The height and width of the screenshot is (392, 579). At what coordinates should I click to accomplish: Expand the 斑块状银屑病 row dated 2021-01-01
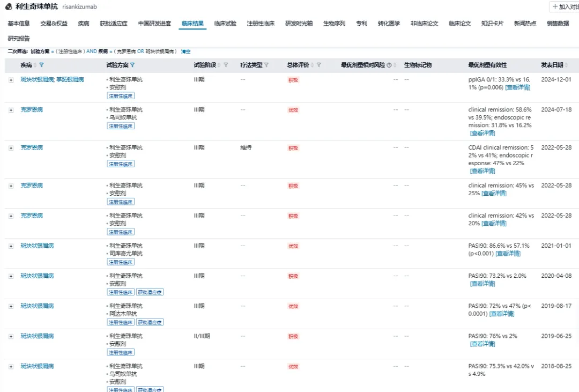click(x=11, y=246)
